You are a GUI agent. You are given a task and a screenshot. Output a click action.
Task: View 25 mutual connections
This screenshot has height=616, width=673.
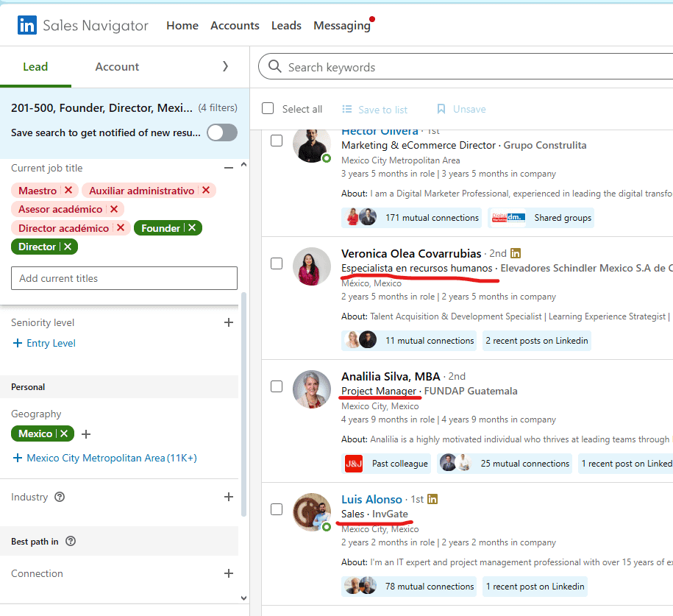pos(505,464)
